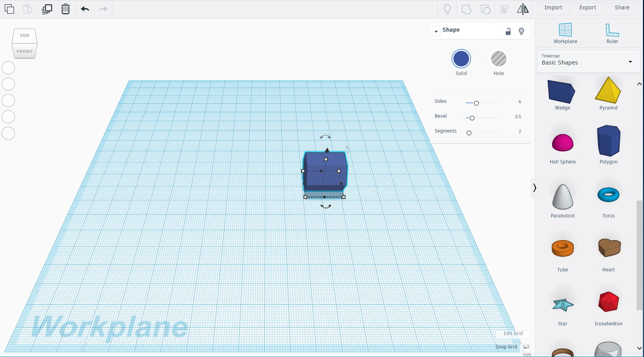644x357 pixels.
Task: Set the shape to Solid
Action: 461,59
